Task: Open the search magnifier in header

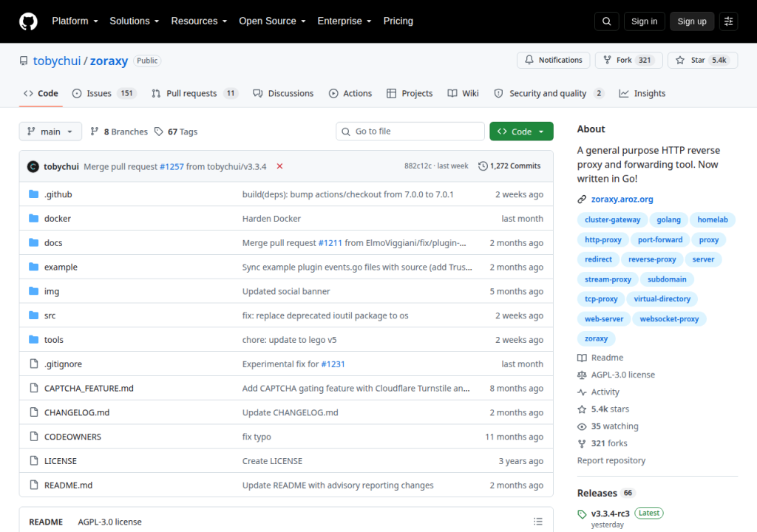Action: pos(606,21)
